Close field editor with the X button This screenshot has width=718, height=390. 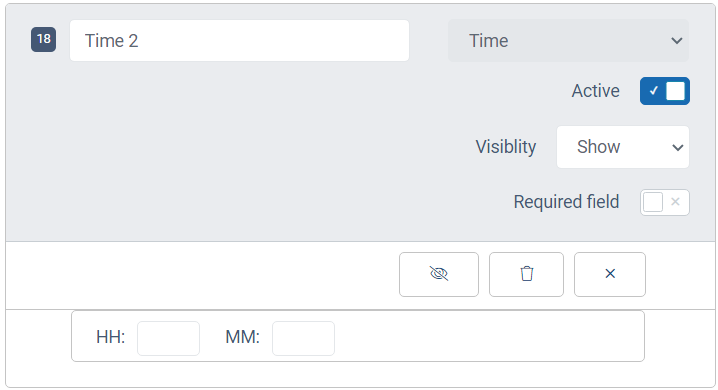610,274
